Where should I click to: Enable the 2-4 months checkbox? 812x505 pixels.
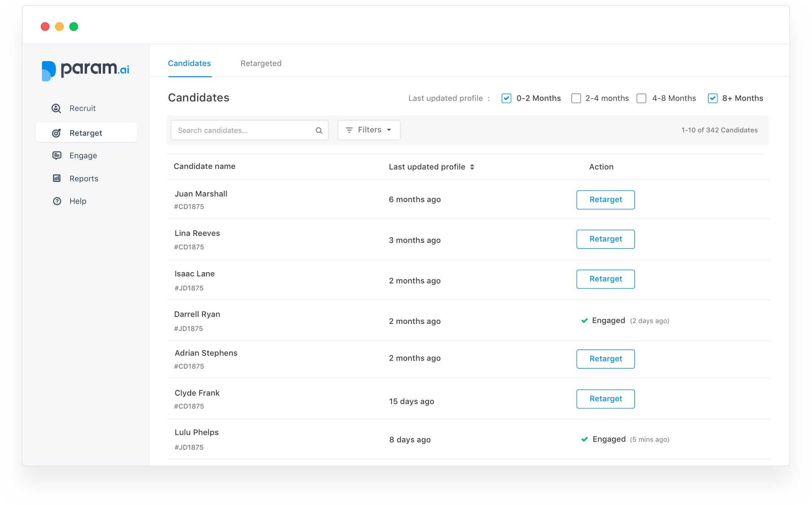576,98
